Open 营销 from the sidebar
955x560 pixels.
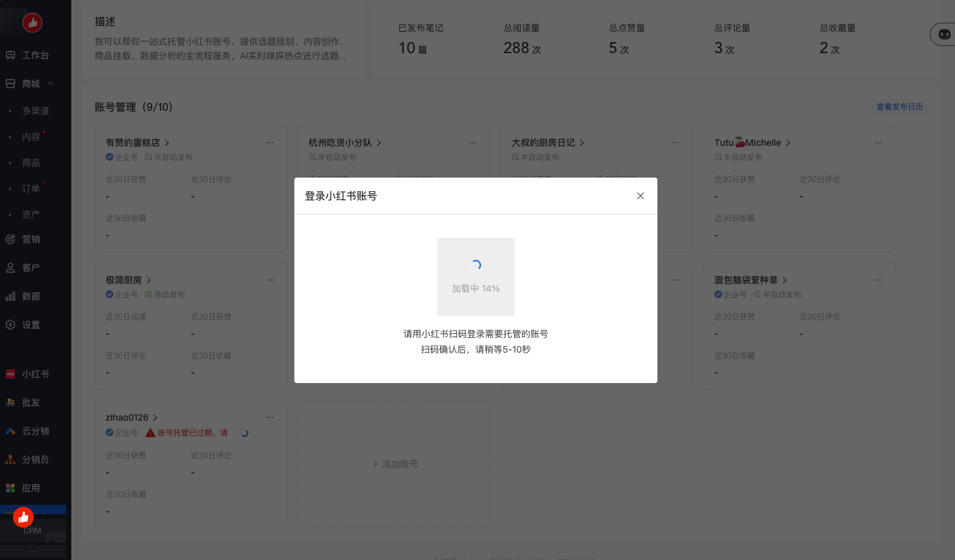point(30,239)
